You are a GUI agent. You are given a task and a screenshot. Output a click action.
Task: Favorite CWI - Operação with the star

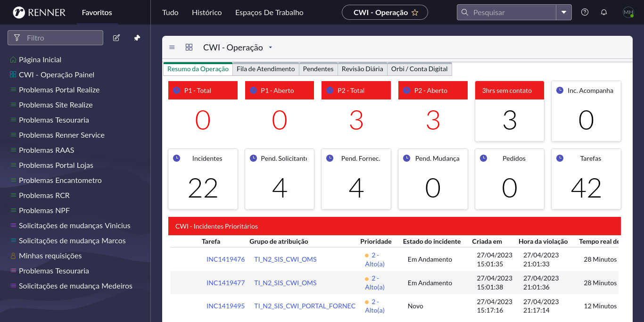coord(415,13)
